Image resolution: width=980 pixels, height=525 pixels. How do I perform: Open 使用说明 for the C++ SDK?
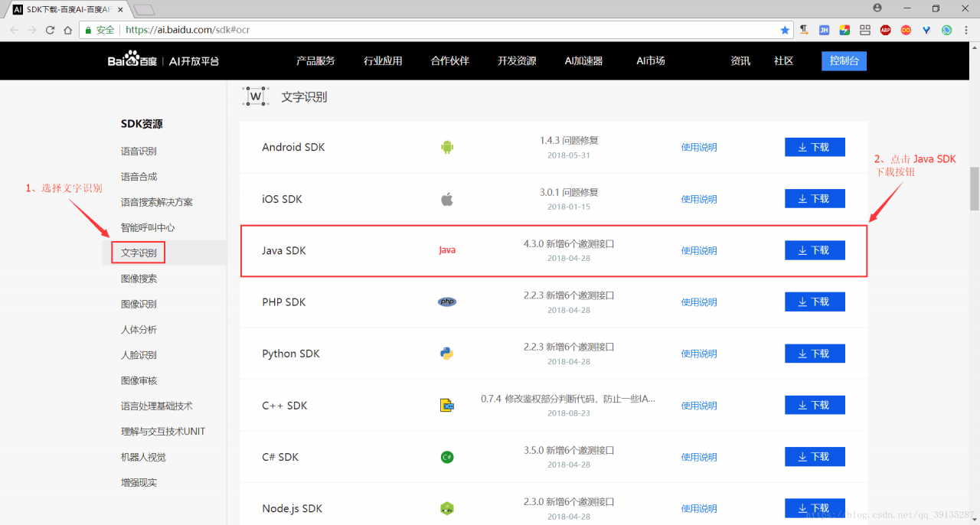tap(699, 406)
